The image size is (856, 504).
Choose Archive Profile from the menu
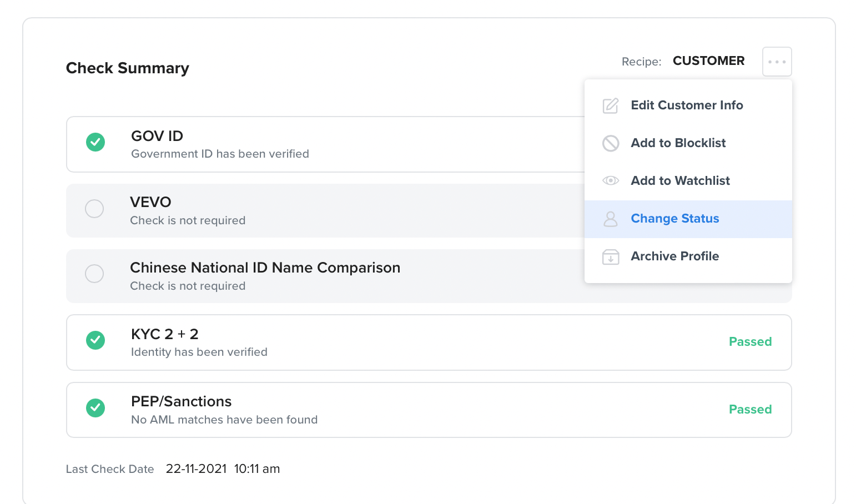click(x=674, y=256)
